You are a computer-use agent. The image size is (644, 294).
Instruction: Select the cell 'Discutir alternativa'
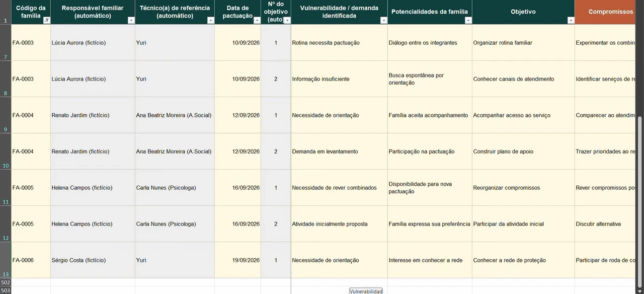click(606, 224)
